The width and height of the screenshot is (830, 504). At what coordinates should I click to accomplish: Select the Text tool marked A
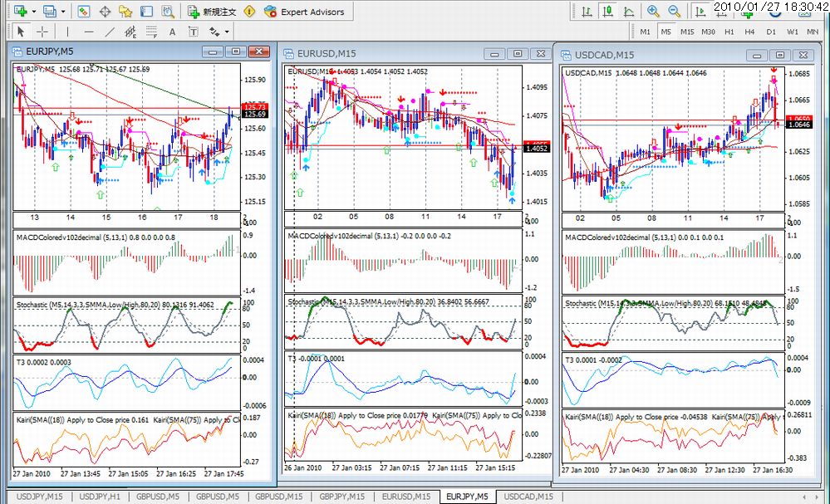tap(172, 32)
